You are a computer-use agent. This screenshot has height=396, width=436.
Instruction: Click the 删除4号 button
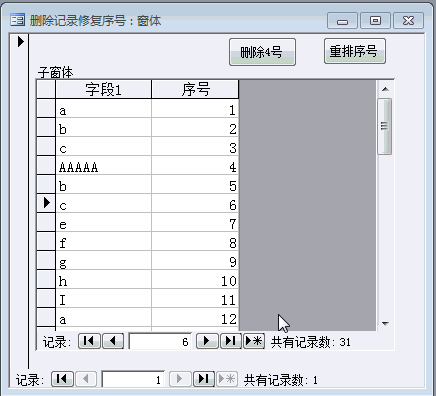[x=262, y=52]
